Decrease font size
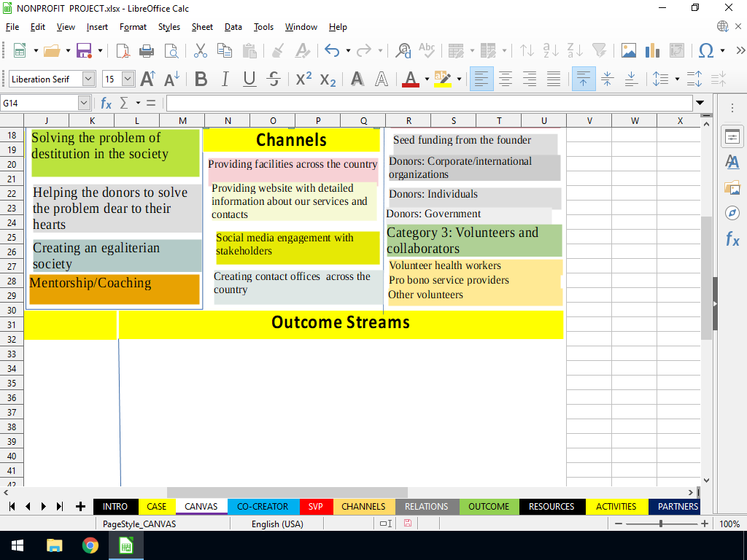 [171, 79]
